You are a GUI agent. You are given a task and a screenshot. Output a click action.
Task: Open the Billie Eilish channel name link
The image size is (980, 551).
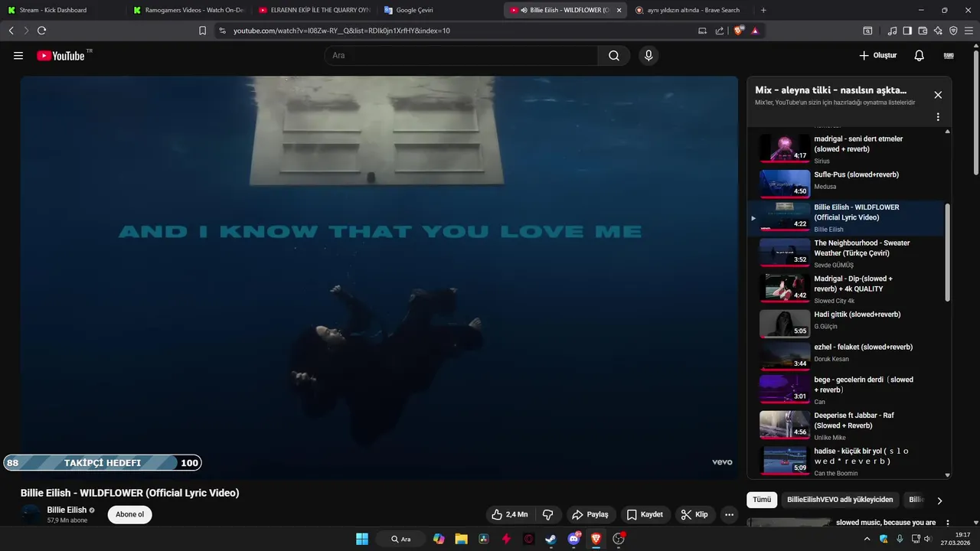point(67,510)
